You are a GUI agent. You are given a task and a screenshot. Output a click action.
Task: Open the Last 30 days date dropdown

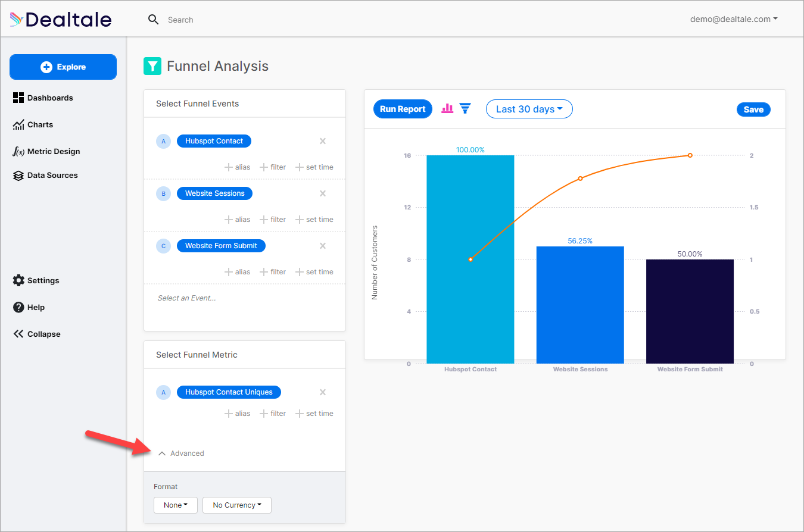pos(529,109)
